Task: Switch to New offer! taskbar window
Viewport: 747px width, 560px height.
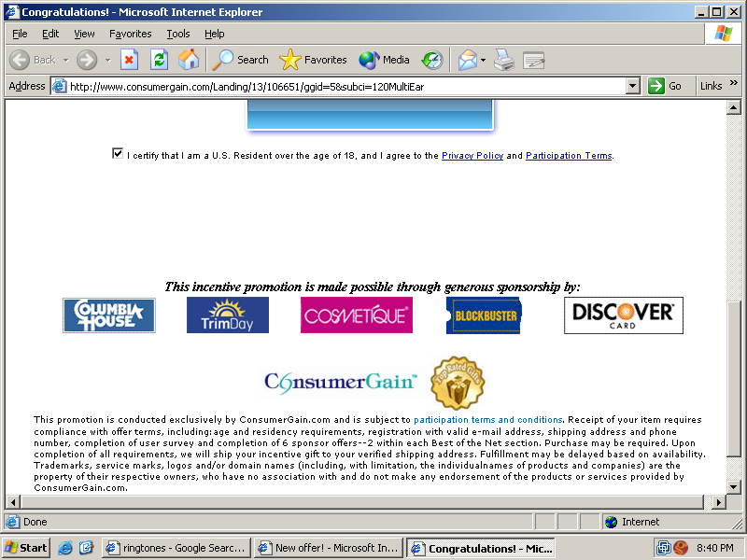Action: coord(329,548)
